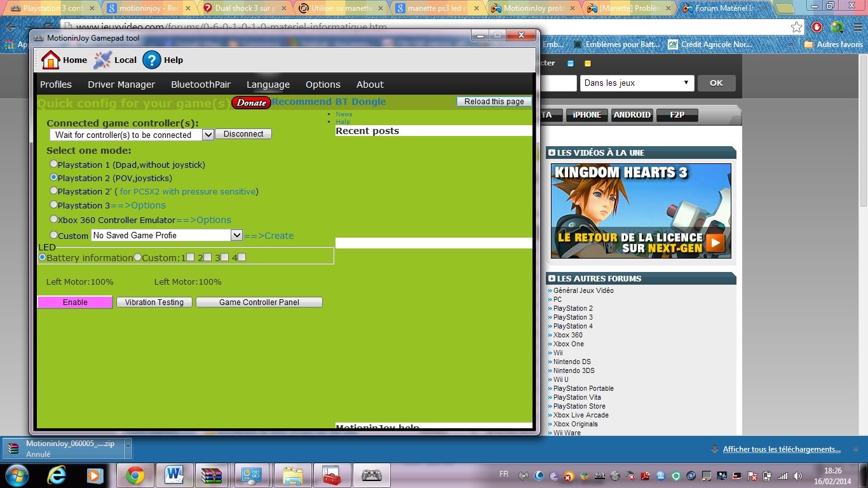Click the green swirl extension icon in Chrome
Viewport: 868px width, 488px height.
(x=837, y=27)
